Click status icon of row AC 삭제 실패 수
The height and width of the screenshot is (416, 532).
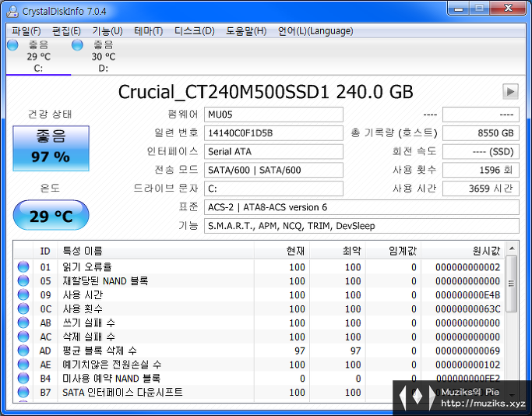(x=23, y=337)
